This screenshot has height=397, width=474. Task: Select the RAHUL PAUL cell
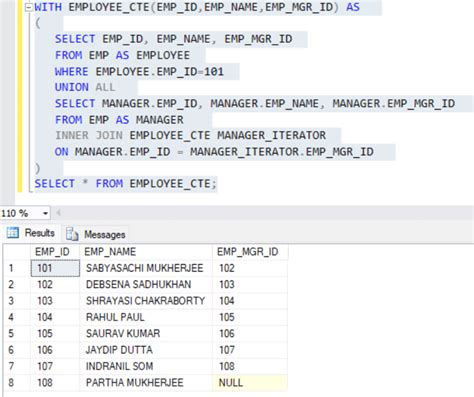[146, 317]
